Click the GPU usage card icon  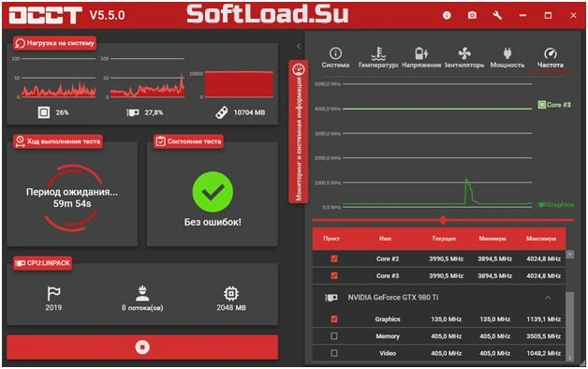tap(132, 112)
